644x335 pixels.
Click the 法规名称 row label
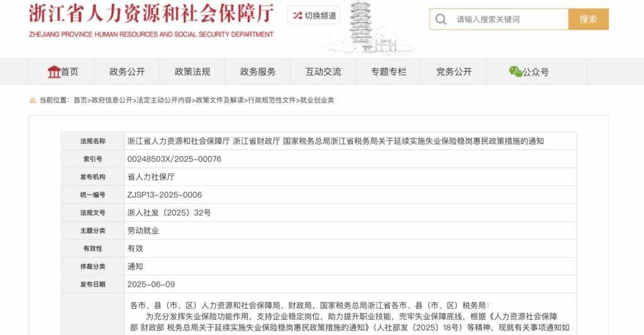coord(93,141)
